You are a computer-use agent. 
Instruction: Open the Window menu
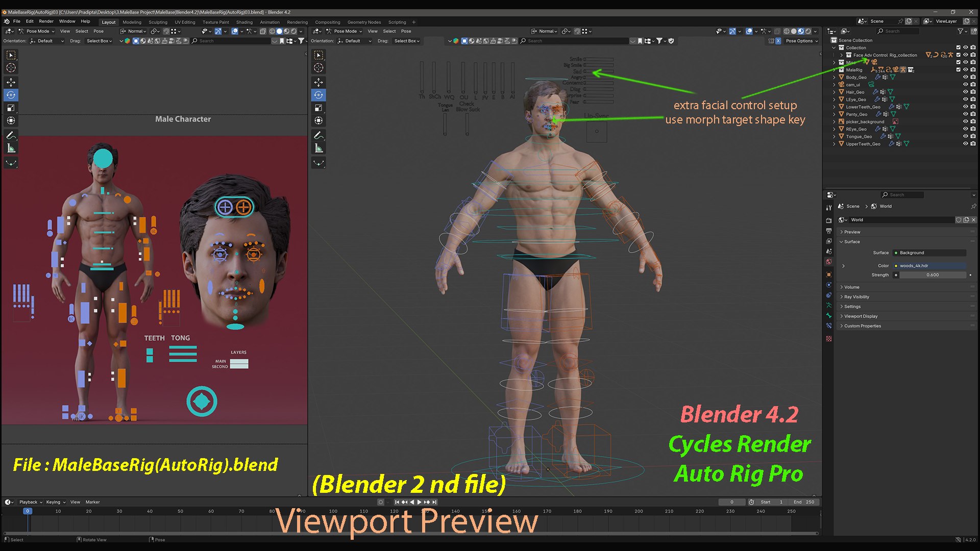[x=67, y=21]
